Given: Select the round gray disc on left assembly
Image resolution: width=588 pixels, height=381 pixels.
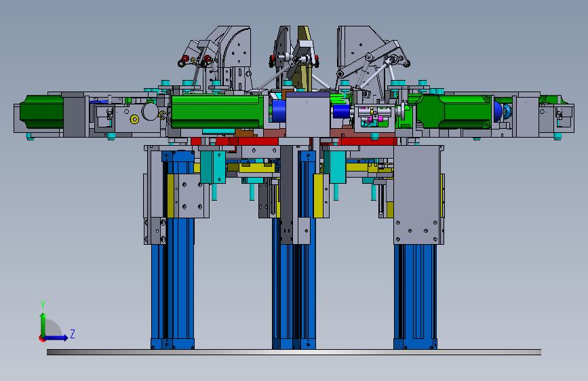Looking at the screenshot, I should click(150, 111).
